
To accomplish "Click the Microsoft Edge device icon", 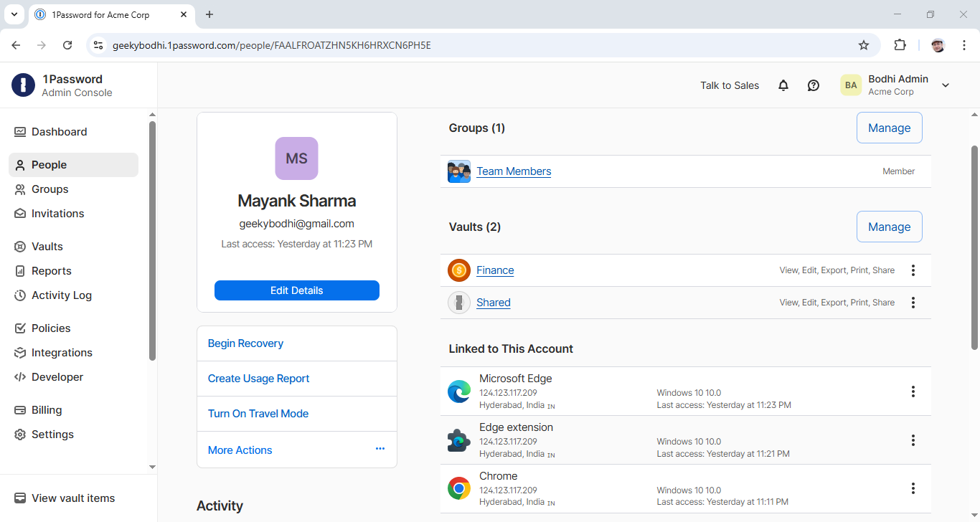I will pos(459,391).
